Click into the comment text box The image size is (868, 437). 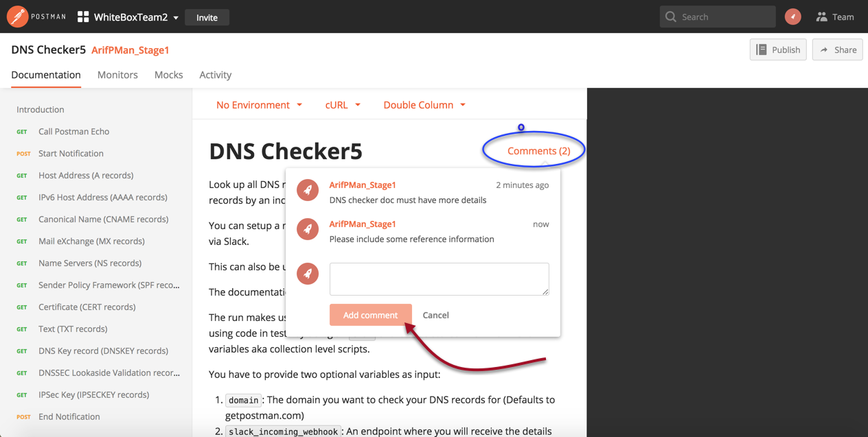(439, 279)
